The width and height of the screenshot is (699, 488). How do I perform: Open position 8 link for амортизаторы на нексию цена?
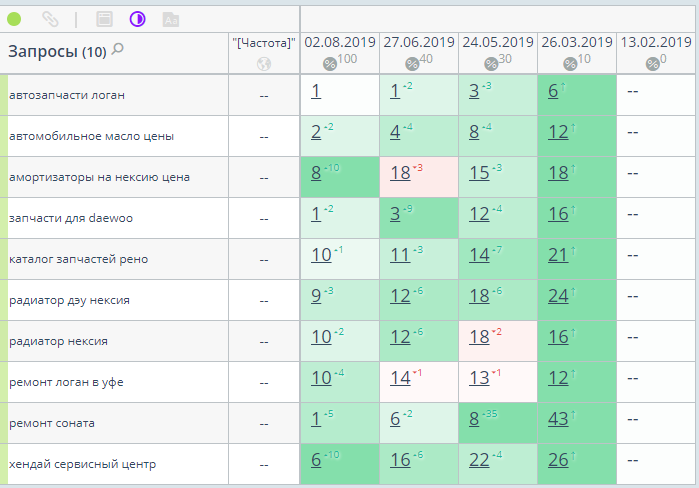tap(316, 173)
